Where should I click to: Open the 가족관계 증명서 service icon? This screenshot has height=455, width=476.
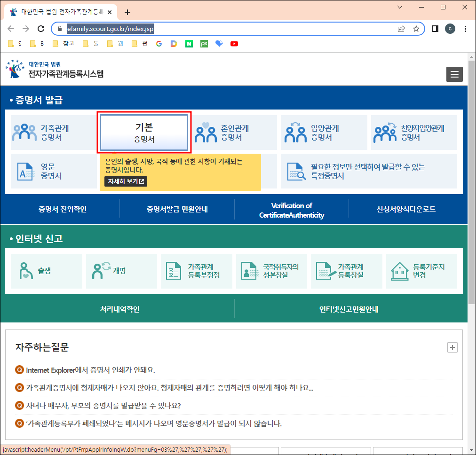pos(24,132)
